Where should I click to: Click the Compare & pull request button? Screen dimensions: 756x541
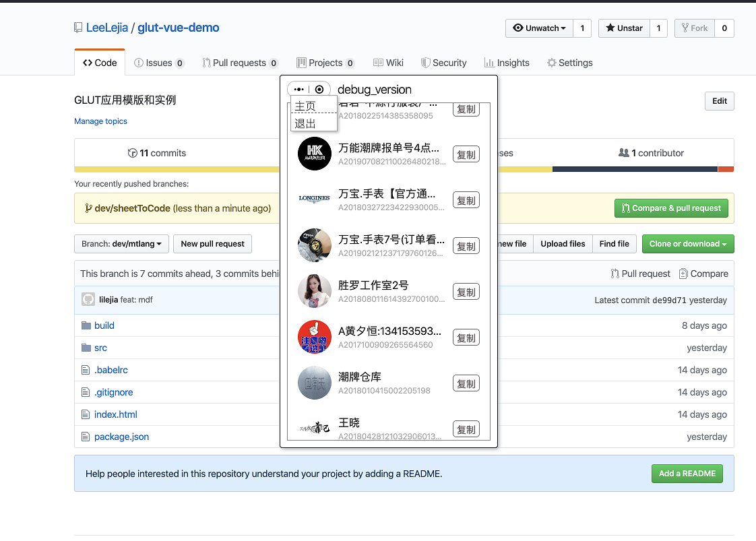coord(671,208)
